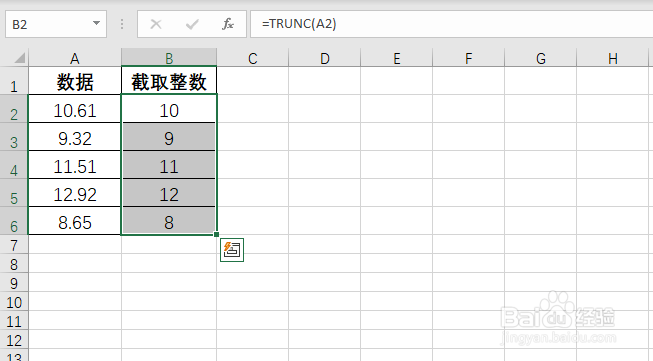Select row 4 header
Image resolution: width=653 pixels, height=361 pixels.
coord(14,165)
